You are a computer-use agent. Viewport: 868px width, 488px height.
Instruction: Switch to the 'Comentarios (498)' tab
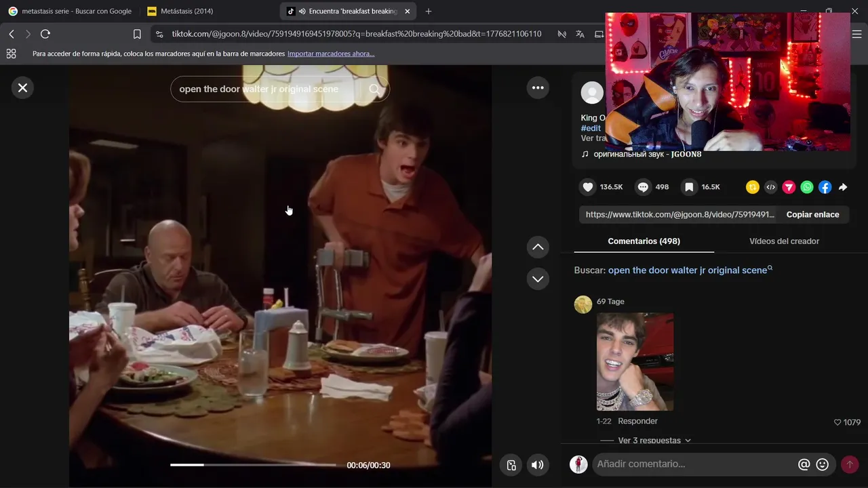[644, 241]
